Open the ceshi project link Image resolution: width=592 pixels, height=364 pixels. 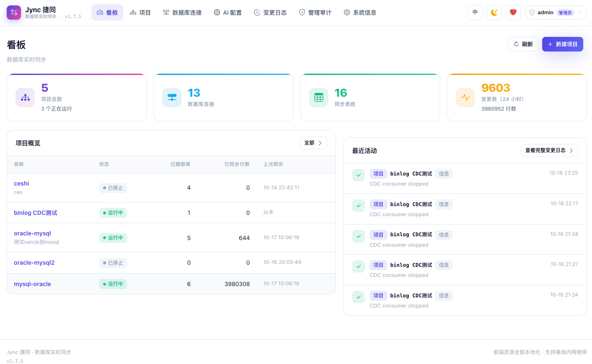[x=21, y=183]
